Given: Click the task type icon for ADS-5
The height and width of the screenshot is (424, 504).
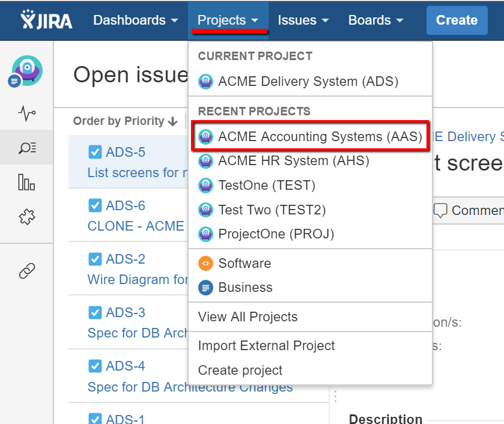Looking at the screenshot, I should pos(95,152).
